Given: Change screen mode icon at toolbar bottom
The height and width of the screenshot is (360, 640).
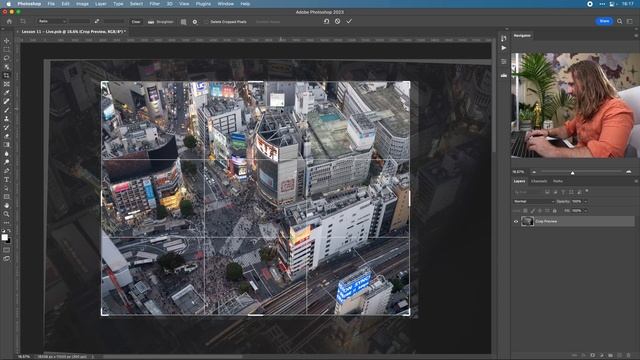Looking at the screenshot, I should pyautogui.click(x=7, y=258).
